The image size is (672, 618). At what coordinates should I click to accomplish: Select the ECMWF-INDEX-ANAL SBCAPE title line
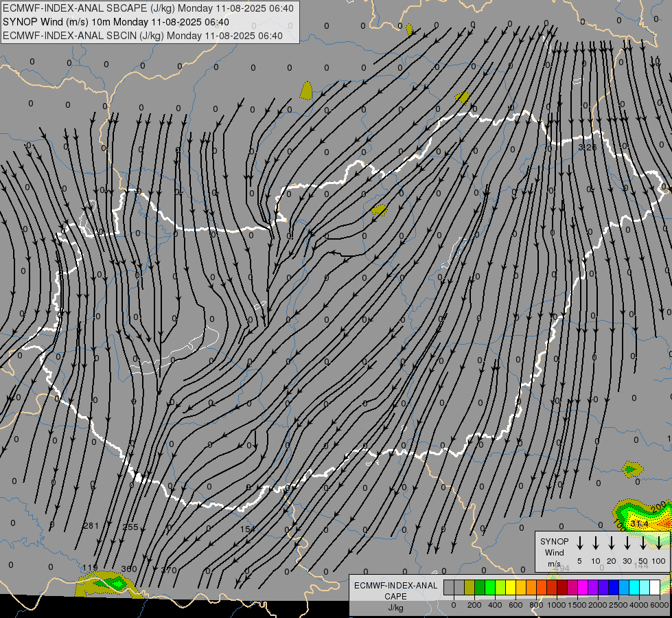coord(148,8)
